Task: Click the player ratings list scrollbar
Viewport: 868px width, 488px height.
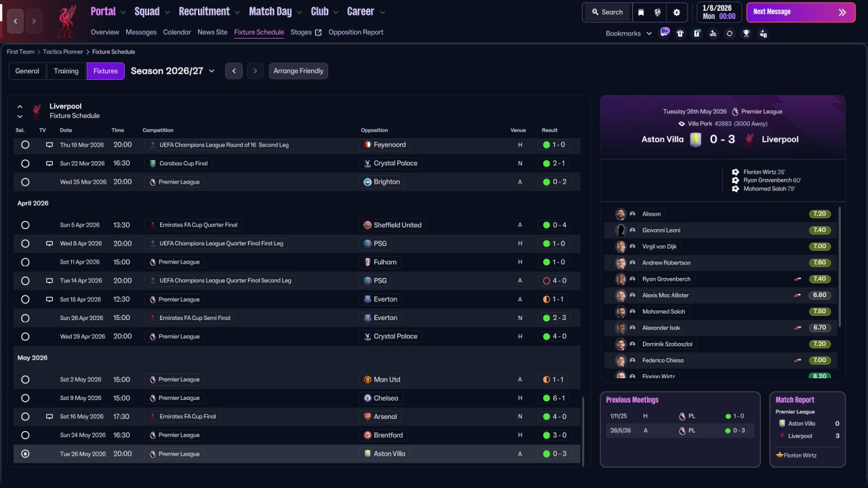Action: point(840,267)
